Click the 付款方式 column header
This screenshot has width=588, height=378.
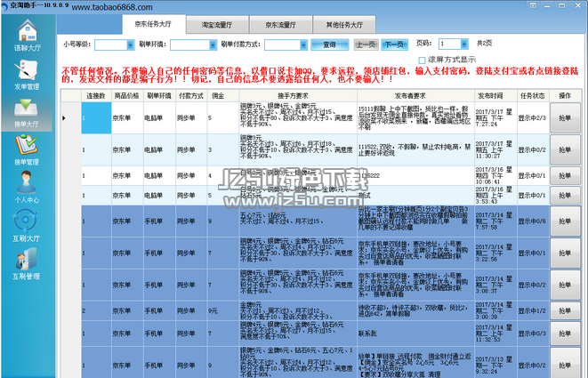tap(191, 96)
